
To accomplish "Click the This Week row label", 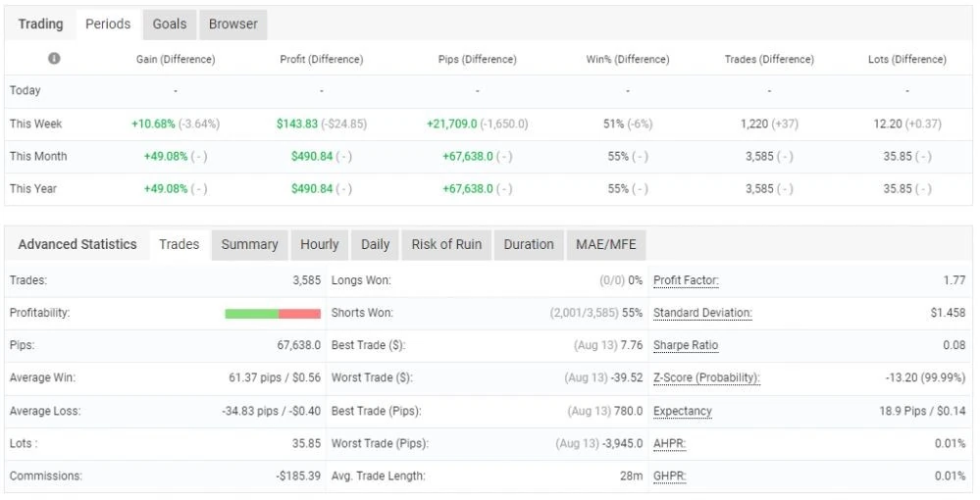I will click(35, 124).
